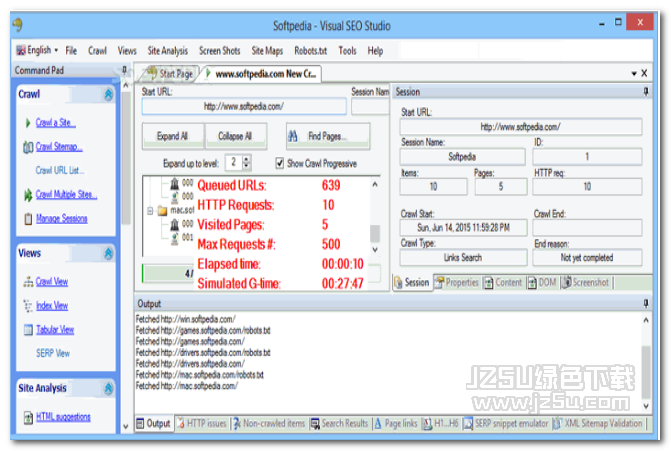Open SERP View link
Viewport: 671px width, 451px height.
[x=53, y=353]
